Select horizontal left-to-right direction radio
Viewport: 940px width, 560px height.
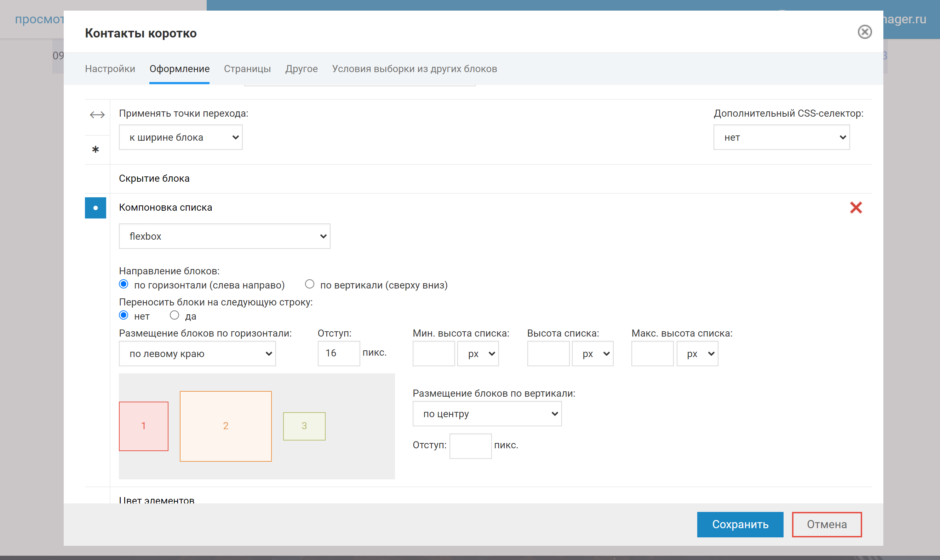tap(124, 284)
